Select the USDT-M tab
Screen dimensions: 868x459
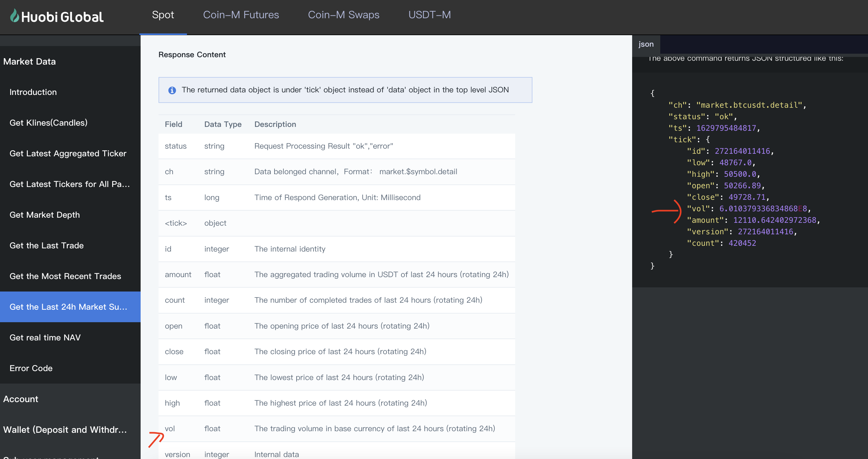coord(429,15)
